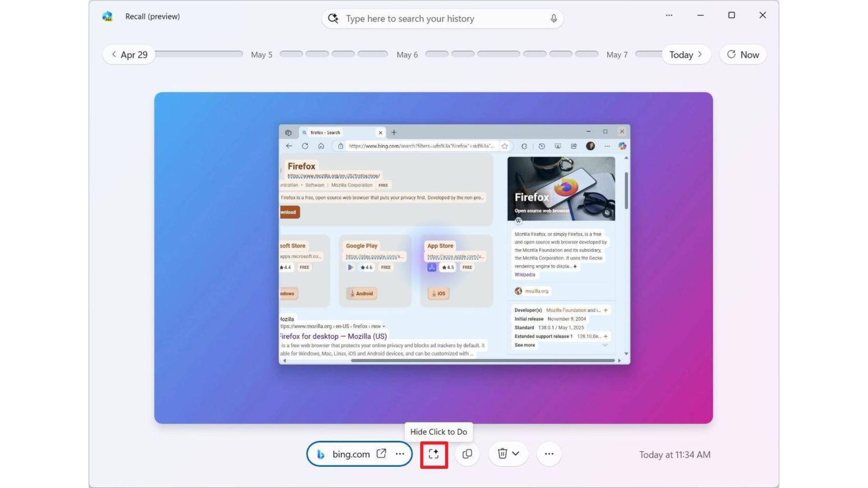Open bing.com externally via the launch icon

click(x=380, y=454)
